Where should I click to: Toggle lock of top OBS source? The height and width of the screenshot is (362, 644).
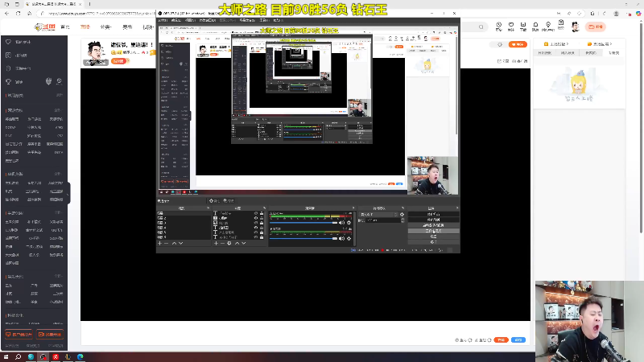pos(262,213)
